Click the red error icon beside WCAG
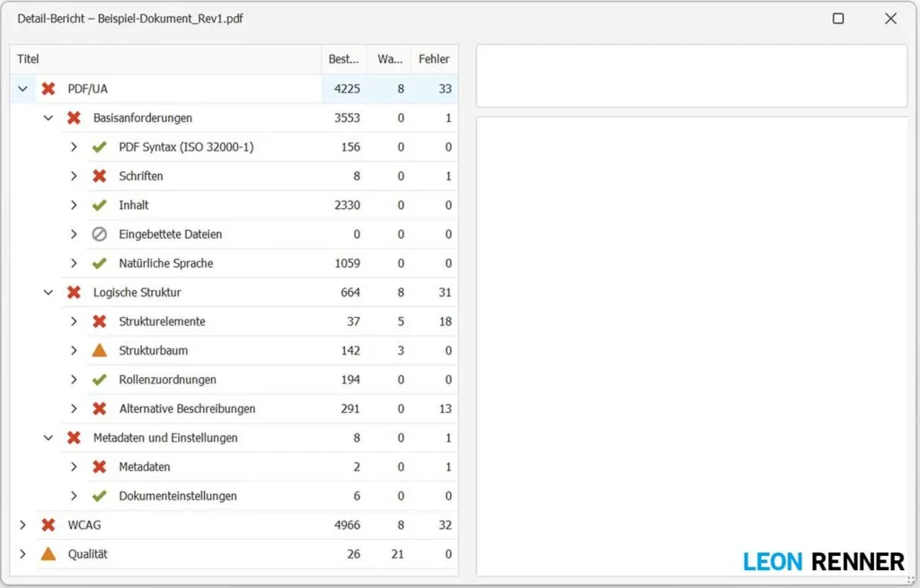This screenshot has width=920, height=588. click(49, 525)
